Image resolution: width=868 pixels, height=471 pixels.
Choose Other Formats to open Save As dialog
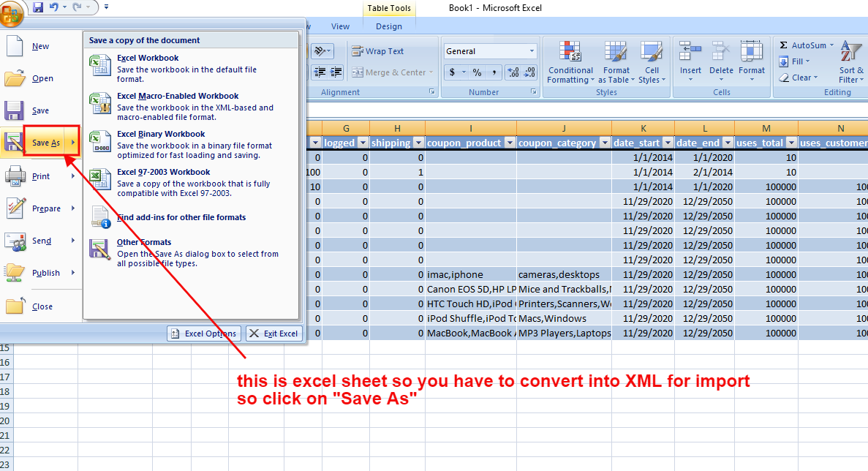[x=191, y=252]
